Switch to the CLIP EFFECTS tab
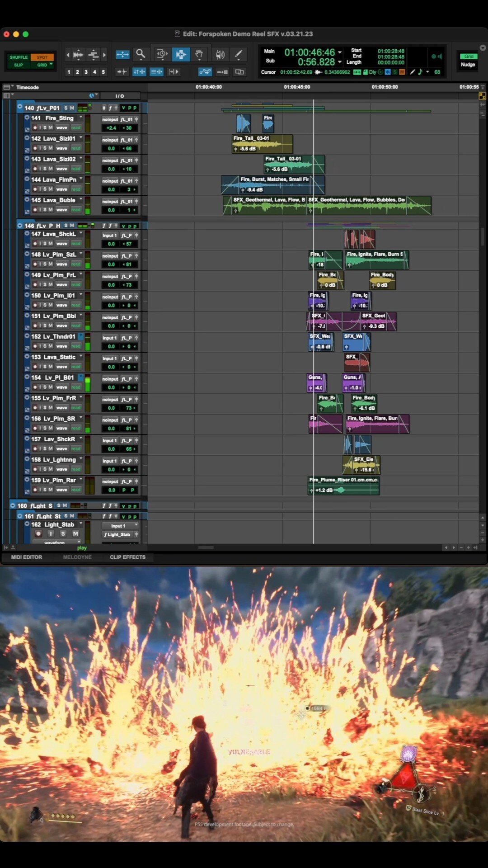 [127, 557]
